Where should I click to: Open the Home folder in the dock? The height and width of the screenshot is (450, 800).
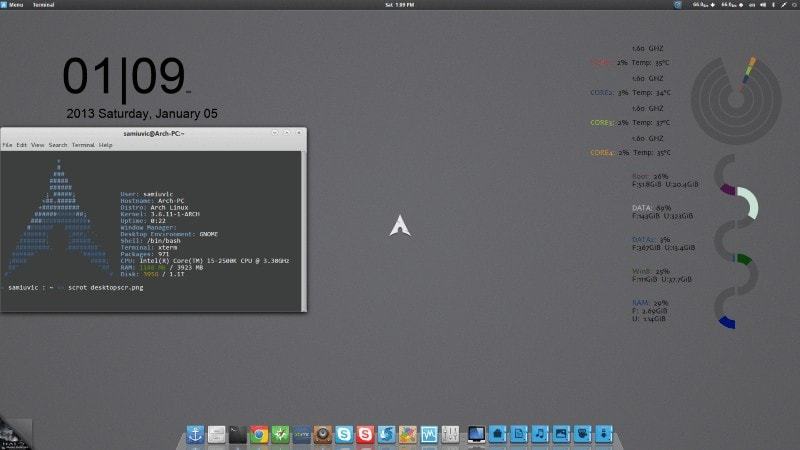[497, 435]
